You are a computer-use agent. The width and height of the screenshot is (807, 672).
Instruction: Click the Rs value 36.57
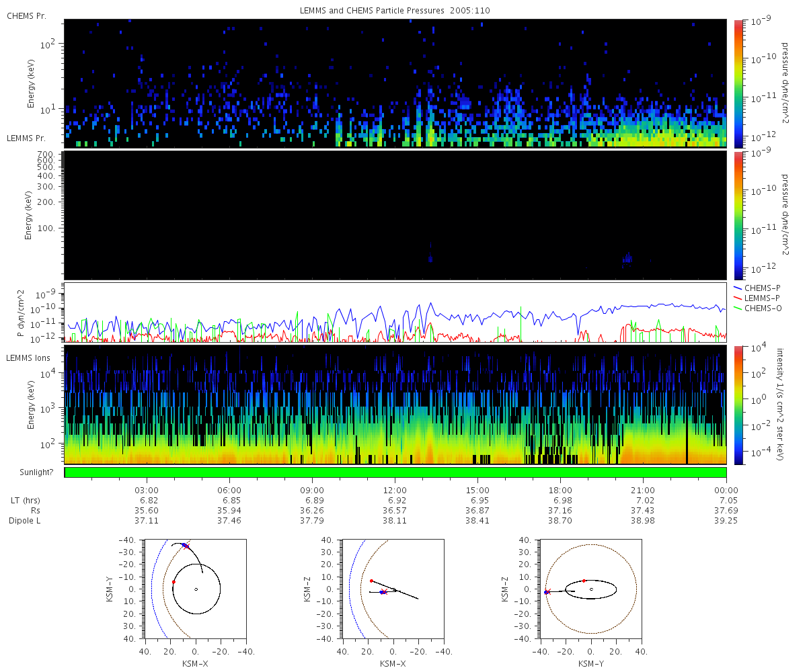click(x=395, y=511)
